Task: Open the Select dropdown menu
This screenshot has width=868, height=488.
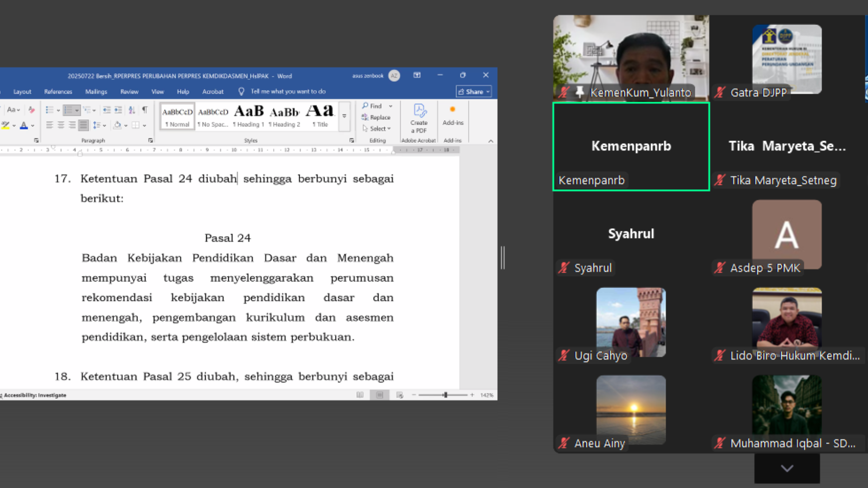Action: click(376, 129)
